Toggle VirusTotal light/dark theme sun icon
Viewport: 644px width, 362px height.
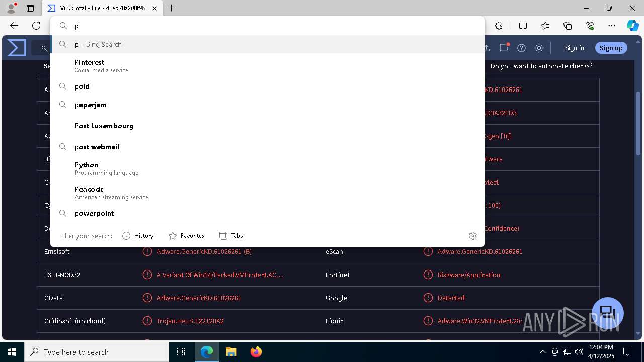pyautogui.click(x=539, y=48)
